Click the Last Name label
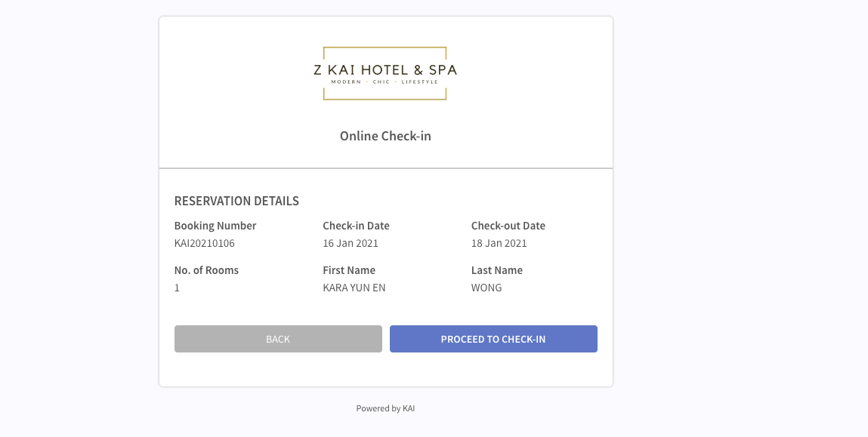 (497, 270)
